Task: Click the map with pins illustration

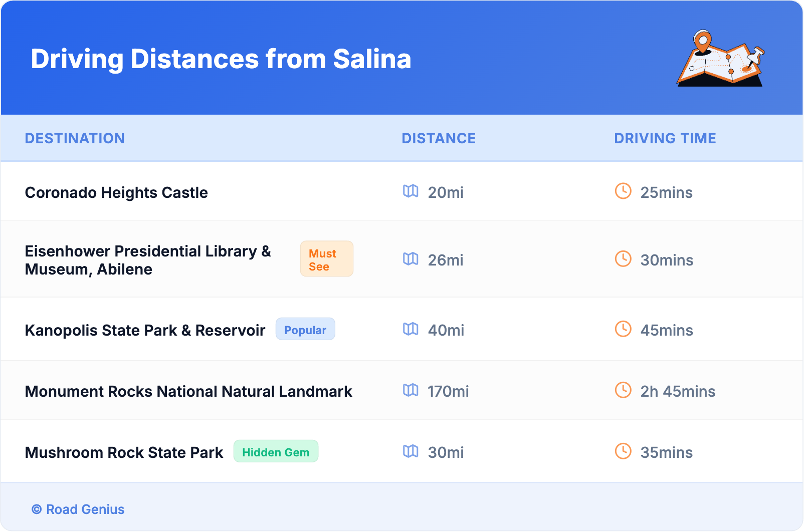Action: pyautogui.click(x=721, y=59)
